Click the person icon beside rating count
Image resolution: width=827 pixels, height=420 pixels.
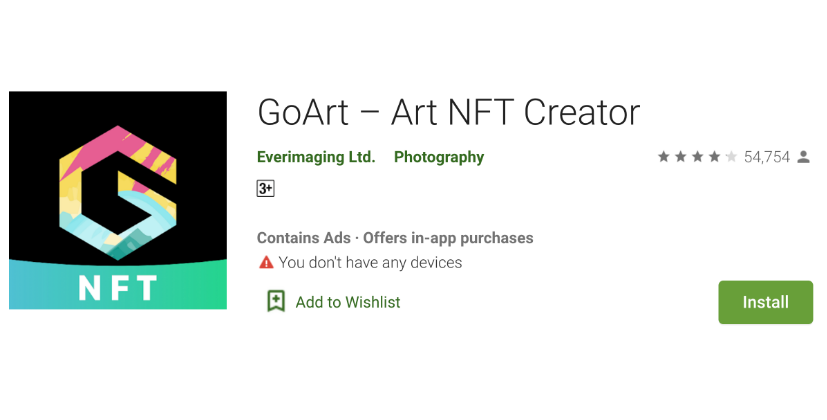tap(804, 157)
